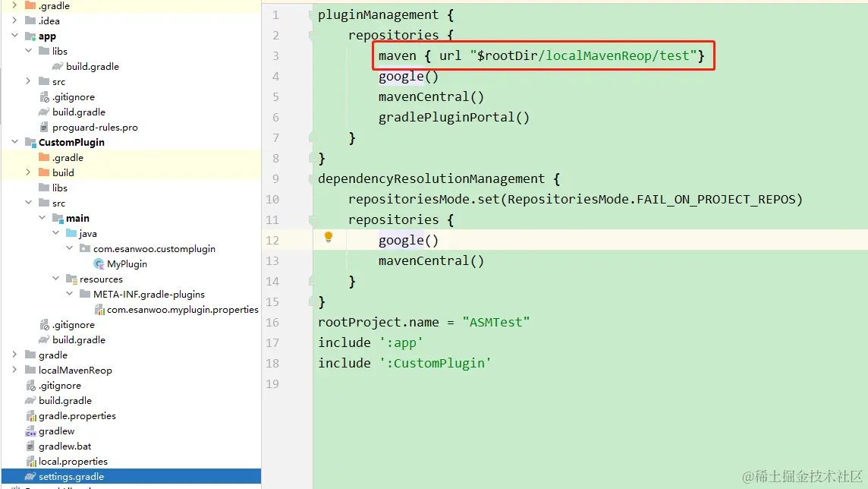The width and height of the screenshot is (868, 489).
Task: Click the gradlew script icon
Action: [x=30, y=431]
